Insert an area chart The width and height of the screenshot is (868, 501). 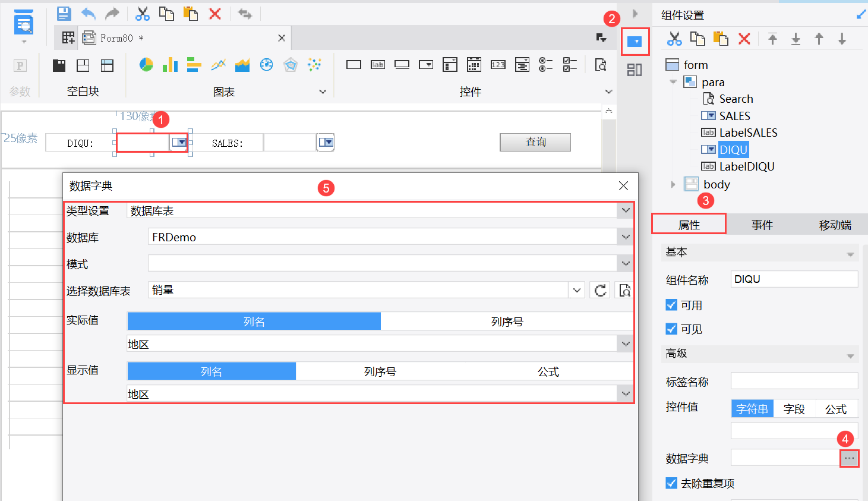[x=242, y=65]
